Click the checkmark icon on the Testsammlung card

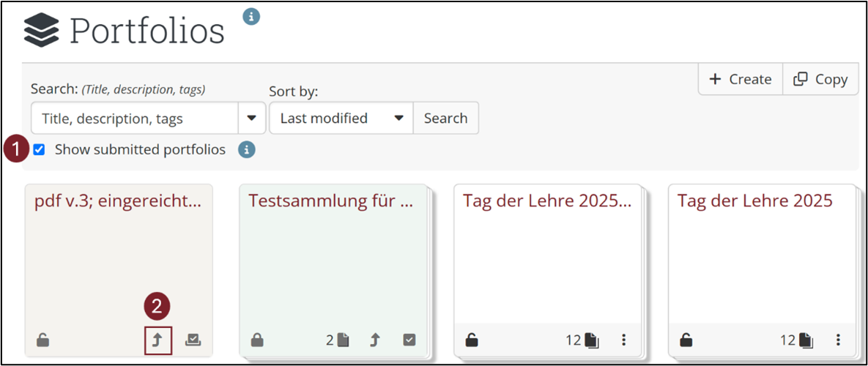pos(409,340)
